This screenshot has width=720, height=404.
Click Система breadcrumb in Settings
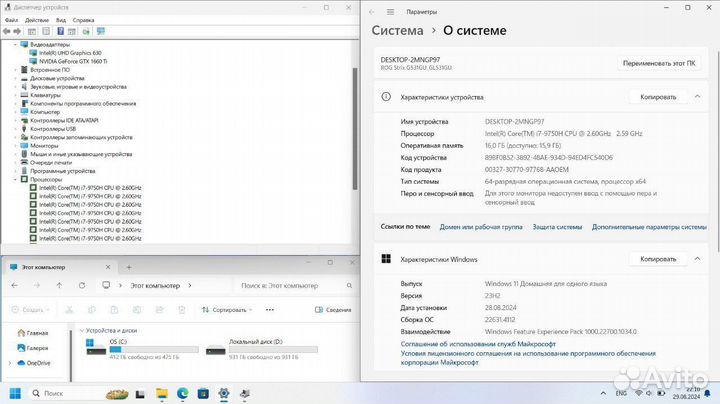tap(397, 31)
